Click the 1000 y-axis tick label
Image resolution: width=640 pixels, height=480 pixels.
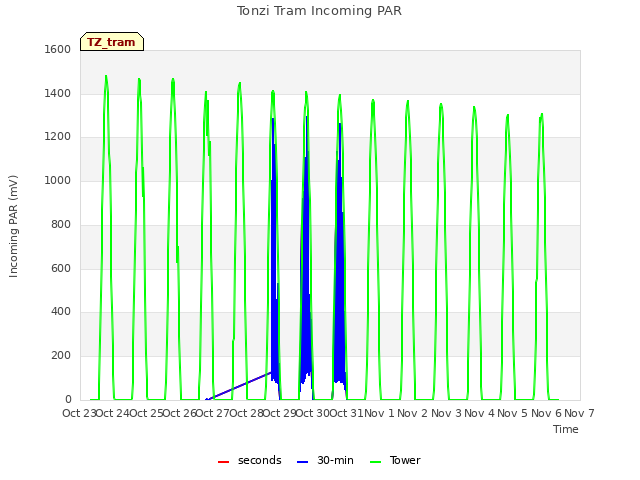tap(58, 180)
